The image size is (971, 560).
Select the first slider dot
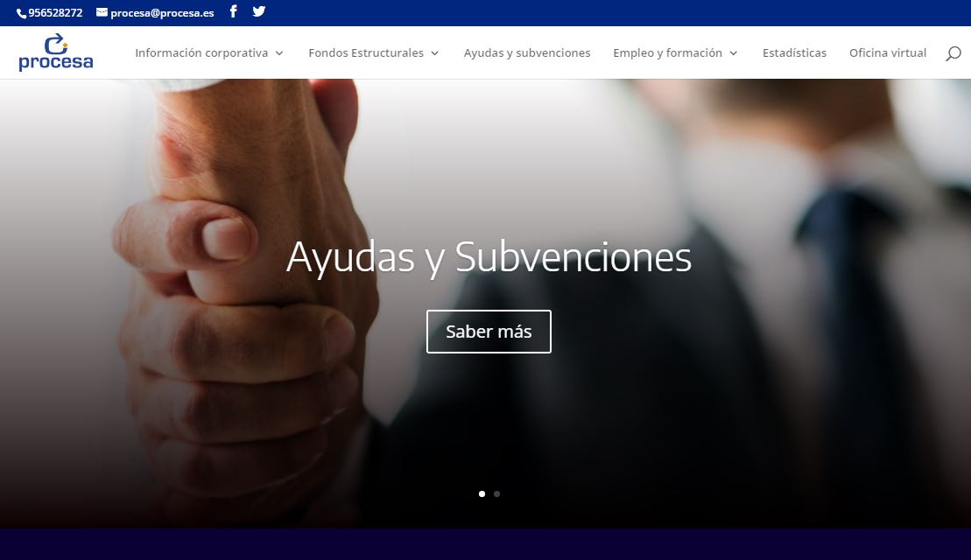482,493
